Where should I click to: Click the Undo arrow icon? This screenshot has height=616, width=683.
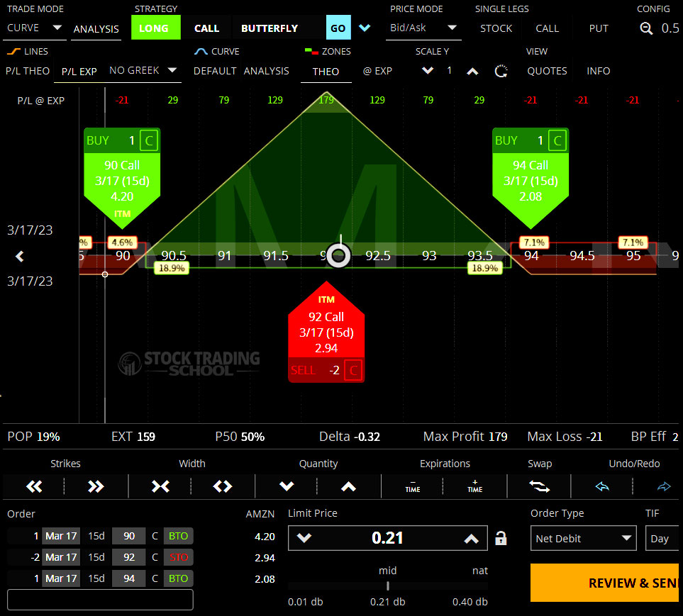coord(601,487)
